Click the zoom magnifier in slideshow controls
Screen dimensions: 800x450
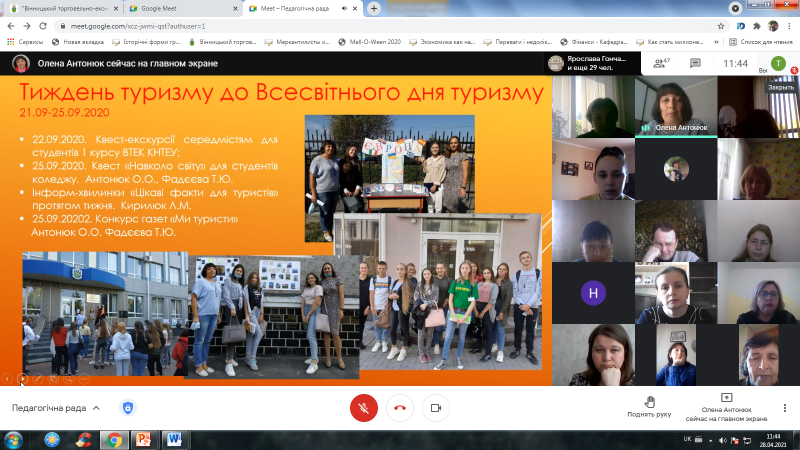pyautogui.click(x=68, y=379)
